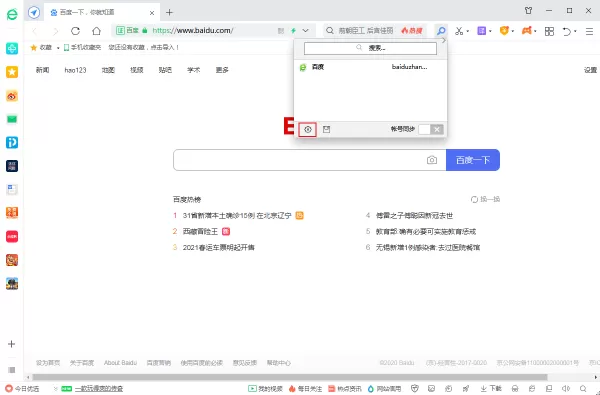Click the horizontal page scrollbar
This screenshot has height=395, width=600.
(x=290, y=377)
